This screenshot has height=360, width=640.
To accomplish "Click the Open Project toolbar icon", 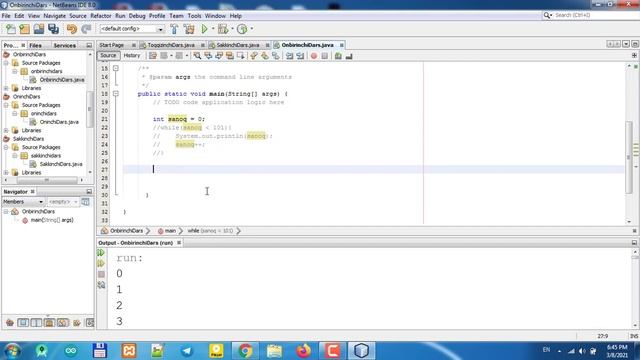I will (39, 29).
